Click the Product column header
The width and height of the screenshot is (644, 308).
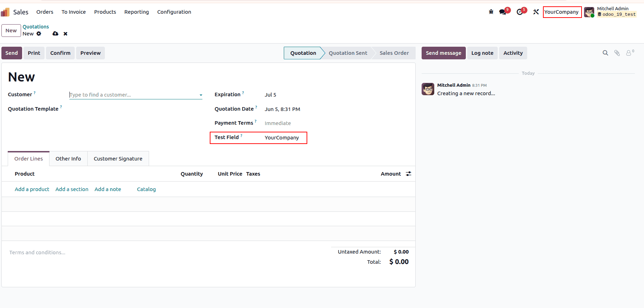click(25, 174)
